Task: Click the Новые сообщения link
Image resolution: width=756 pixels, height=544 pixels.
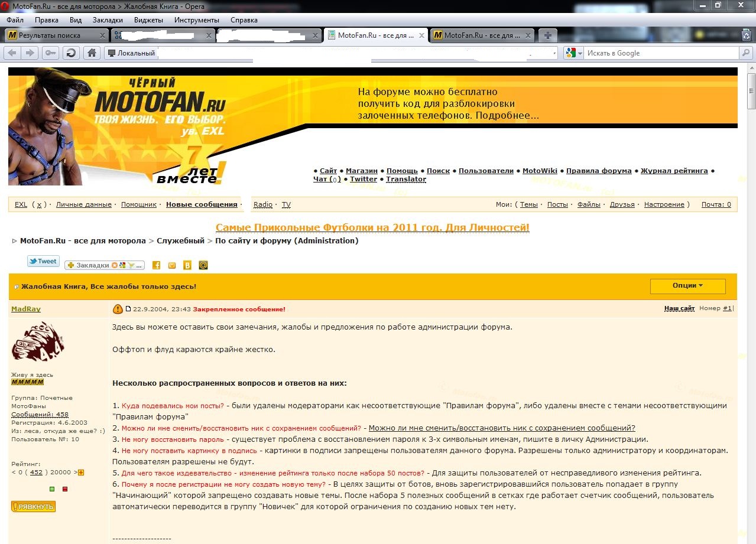Action: [202, 204]
